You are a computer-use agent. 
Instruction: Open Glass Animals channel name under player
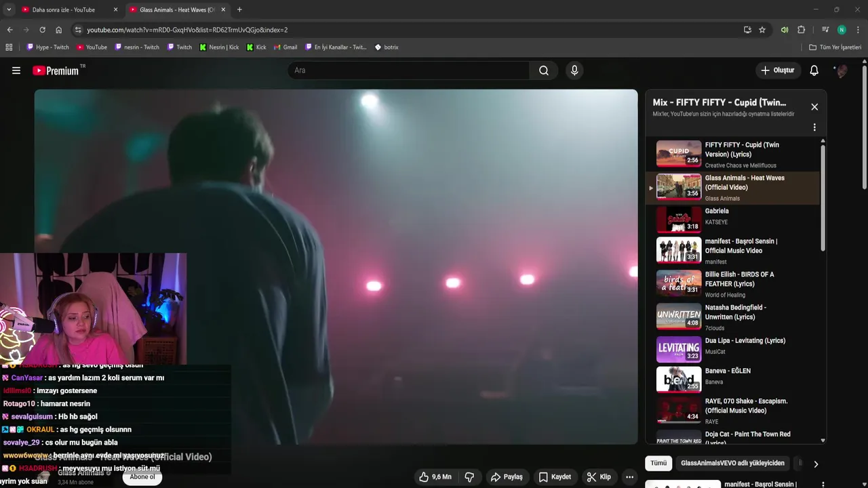click(x=80, y=472)
